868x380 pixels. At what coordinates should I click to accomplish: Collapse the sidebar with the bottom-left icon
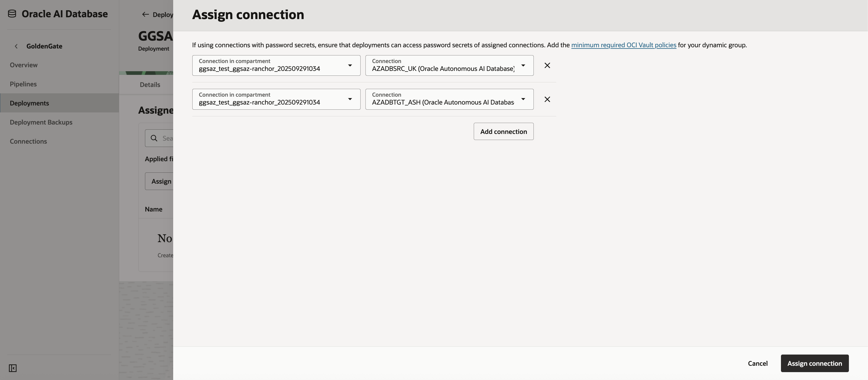point(13,368)
